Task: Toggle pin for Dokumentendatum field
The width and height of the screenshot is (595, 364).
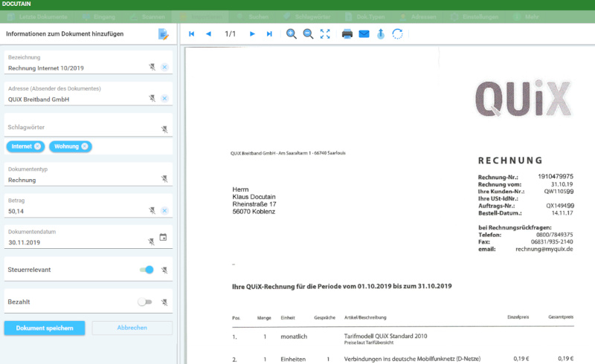Action: coord(152,241)
